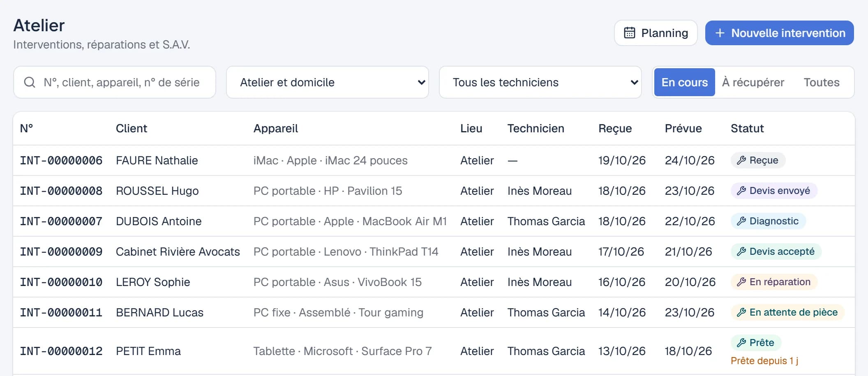
Task: Click the plus icon on Nouvelle intervention
Action: click(720, 33)
